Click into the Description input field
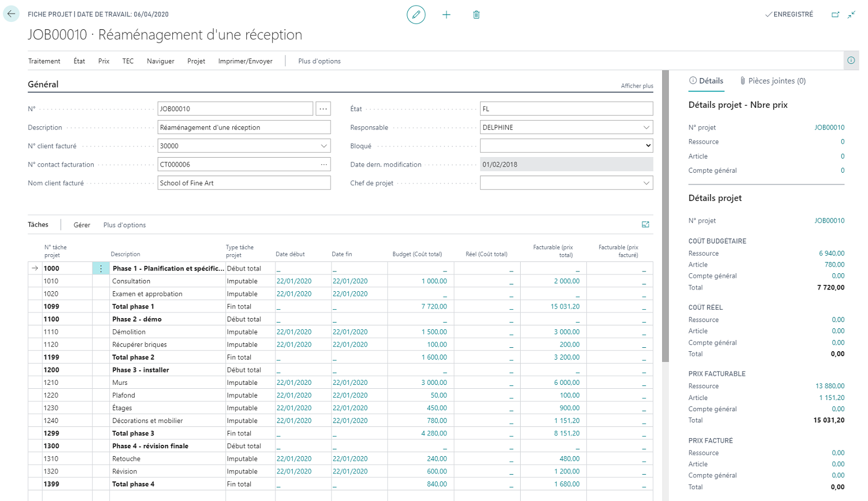 pyautogui.click(x=244, y=127)
